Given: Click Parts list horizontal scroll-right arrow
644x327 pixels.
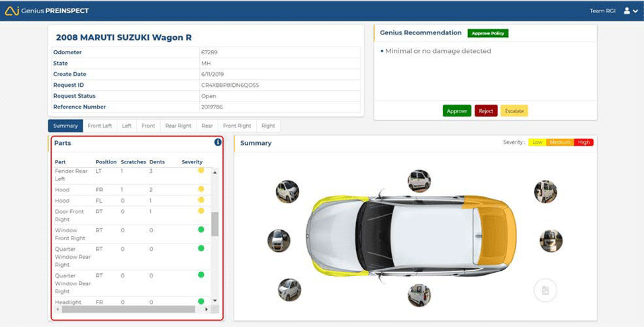Looking at the screenshot, I should point(207,309).
